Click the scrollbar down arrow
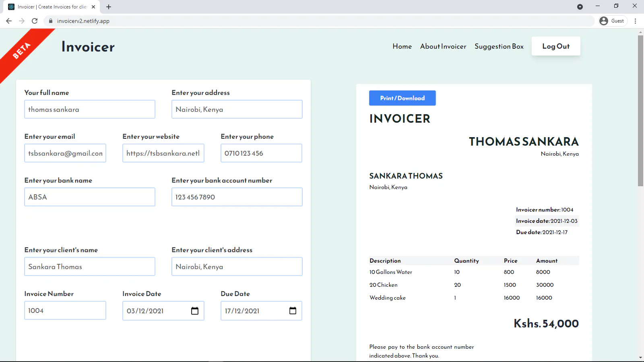 [640, 358]
